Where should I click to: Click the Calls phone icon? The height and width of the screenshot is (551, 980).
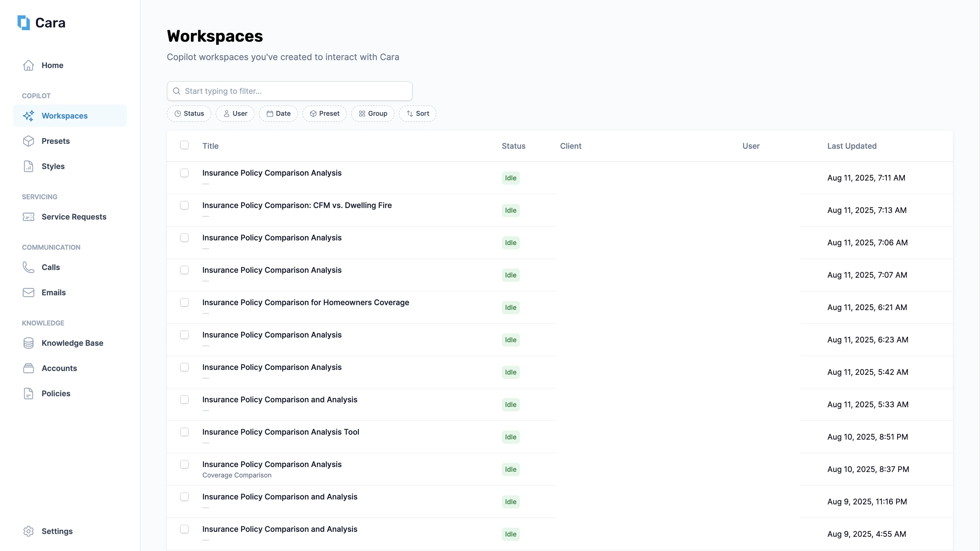[x=29, y=267]
